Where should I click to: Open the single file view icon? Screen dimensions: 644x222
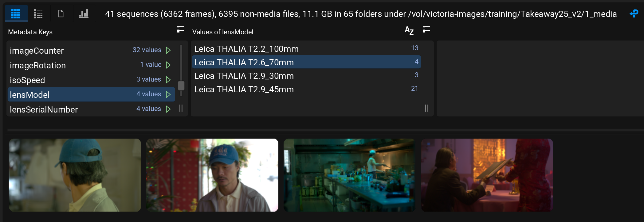tap(61, 14)
